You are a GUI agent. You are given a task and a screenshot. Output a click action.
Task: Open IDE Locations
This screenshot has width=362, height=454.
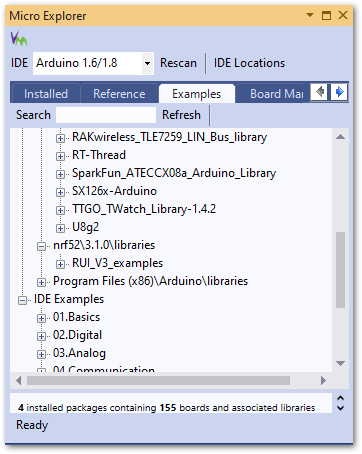(x=249, y=63)
